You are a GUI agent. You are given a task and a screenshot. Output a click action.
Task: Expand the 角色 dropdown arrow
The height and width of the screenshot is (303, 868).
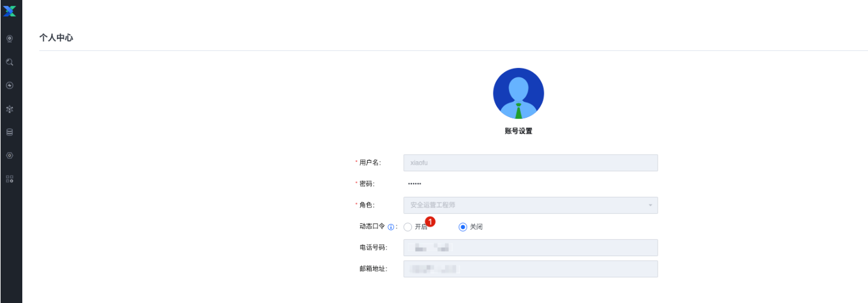(650, 206)
